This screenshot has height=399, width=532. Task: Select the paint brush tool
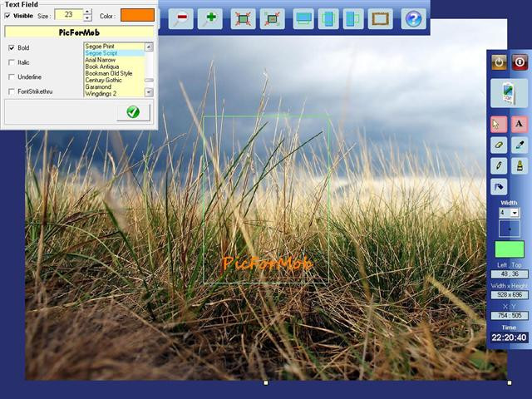[x=520, y=166]
